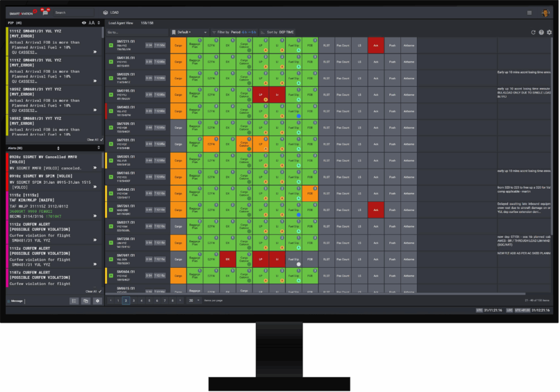Viewport: 560px width, 392px height.
Task: Click the list view icon beside Message
Action: (74, 301)
